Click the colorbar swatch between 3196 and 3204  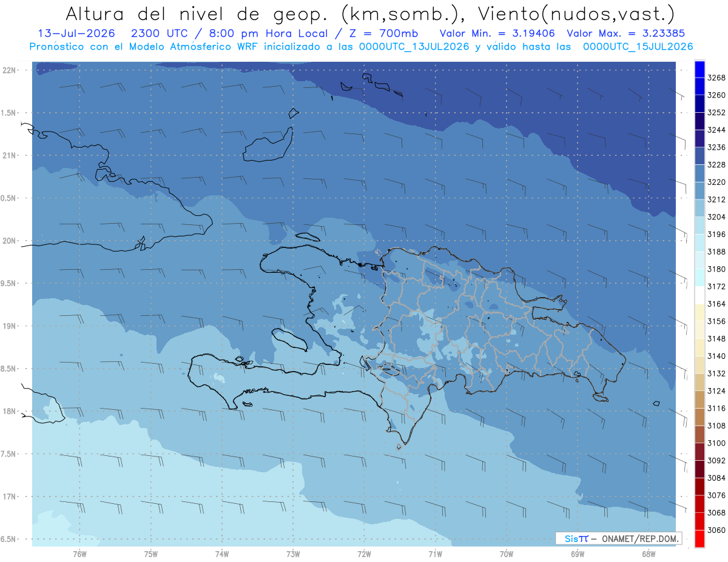(699, 226)
